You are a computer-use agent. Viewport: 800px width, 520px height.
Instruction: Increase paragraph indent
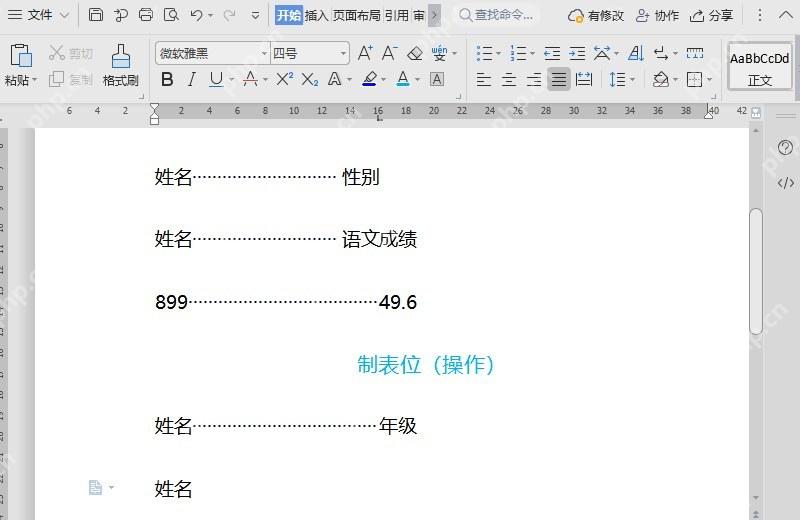[x=577, y=53]
